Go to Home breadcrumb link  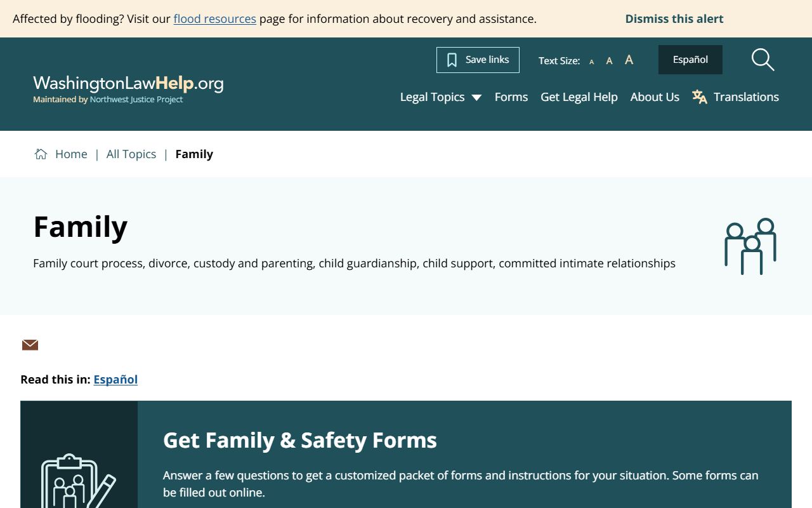(71, 154)
